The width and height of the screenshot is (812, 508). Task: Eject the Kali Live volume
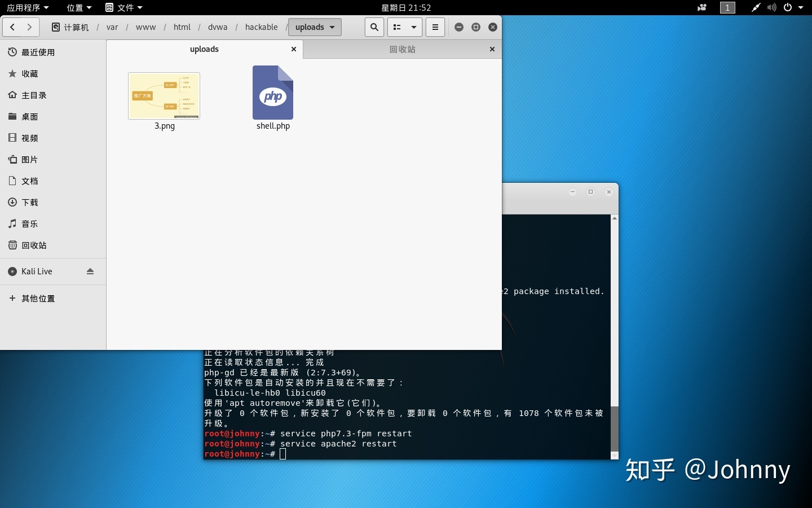(90, 271)
